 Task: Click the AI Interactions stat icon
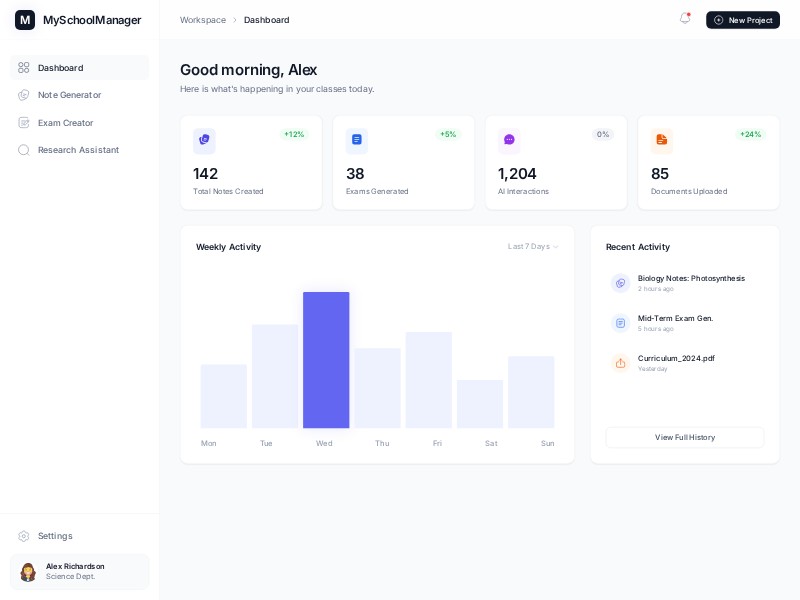(x=509, y=140)
